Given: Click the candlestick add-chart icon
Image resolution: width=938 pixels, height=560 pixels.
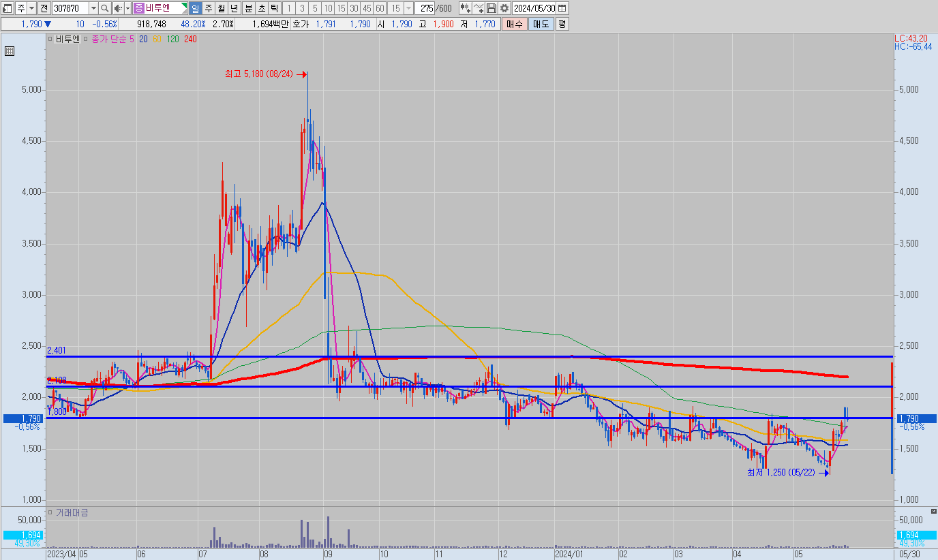Looking at the screenshot, I should coord(465,8).
